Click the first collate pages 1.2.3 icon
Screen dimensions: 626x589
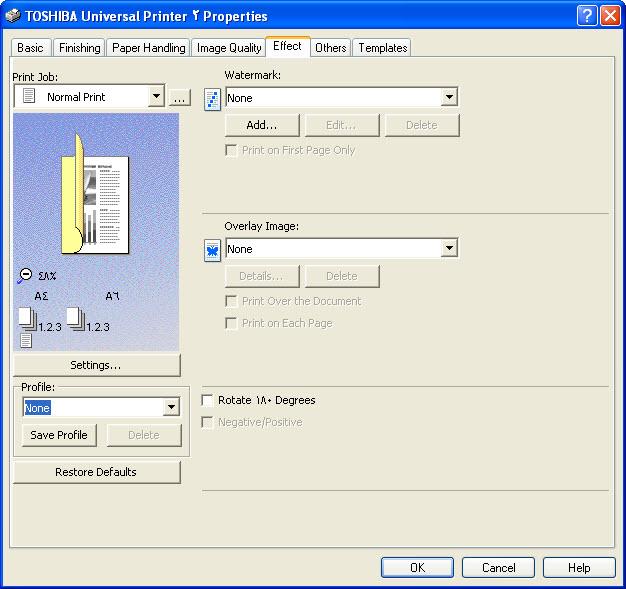click(28, 319)
